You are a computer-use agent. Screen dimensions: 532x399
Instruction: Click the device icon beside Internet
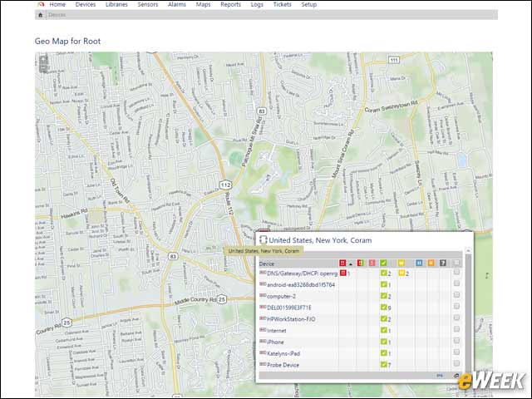263,330
